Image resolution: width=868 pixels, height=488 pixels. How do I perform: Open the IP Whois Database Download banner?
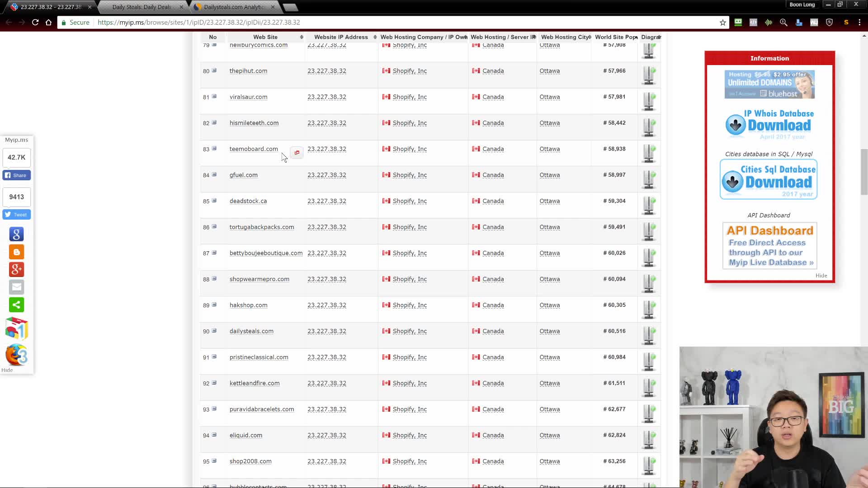click(x=769, y=124)
